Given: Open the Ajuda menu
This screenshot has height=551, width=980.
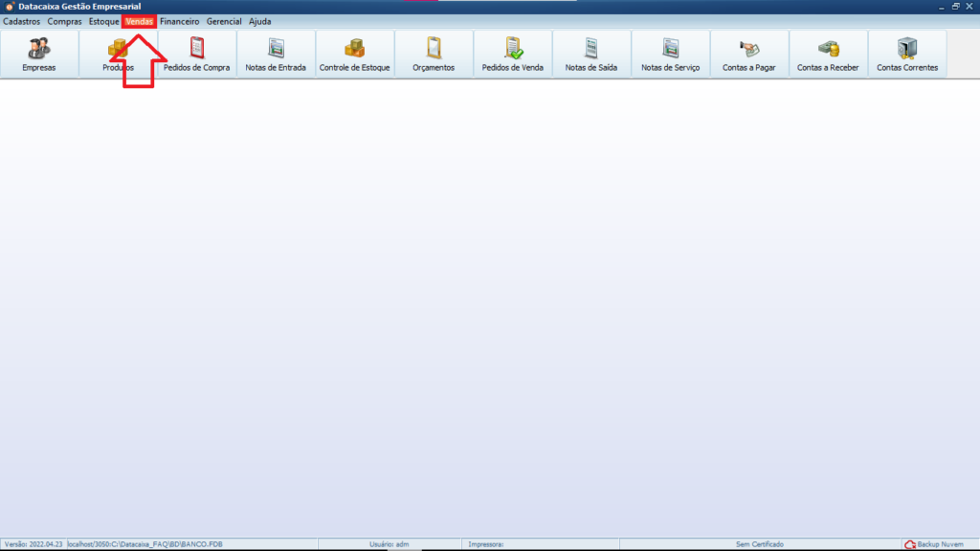Looking at the screenshot, I should (x=260, y=21).
